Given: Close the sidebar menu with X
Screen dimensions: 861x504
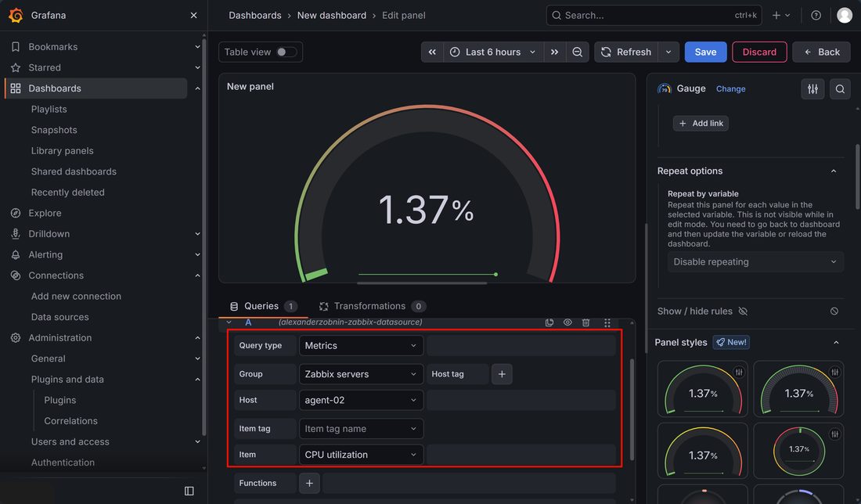Looking at the screenshot, I should coord(193,16).
